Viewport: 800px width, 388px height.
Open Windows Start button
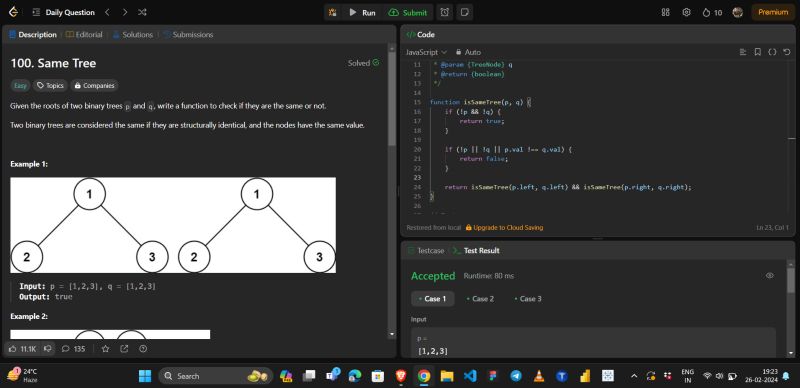(x=145, y=376)
